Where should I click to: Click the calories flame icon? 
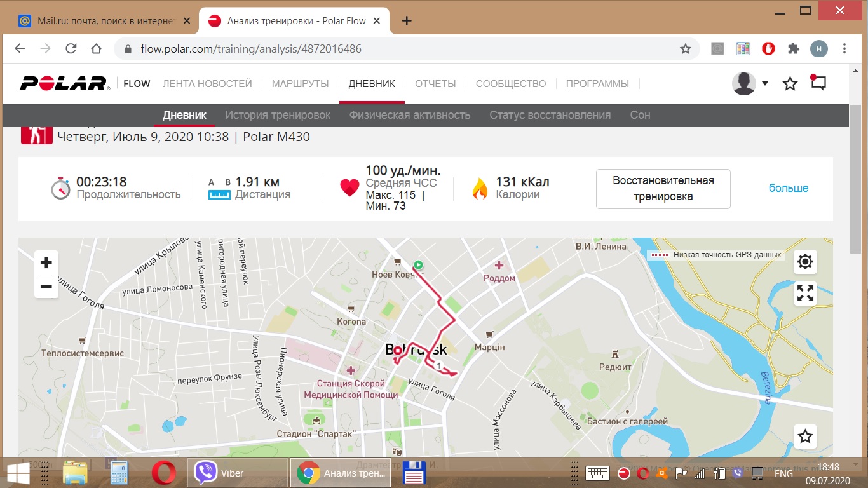(x=479, y=188)
